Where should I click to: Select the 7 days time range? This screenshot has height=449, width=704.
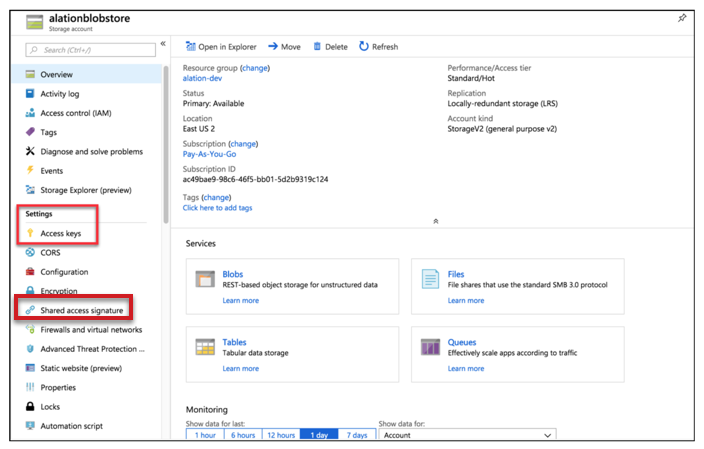point(357,435)
